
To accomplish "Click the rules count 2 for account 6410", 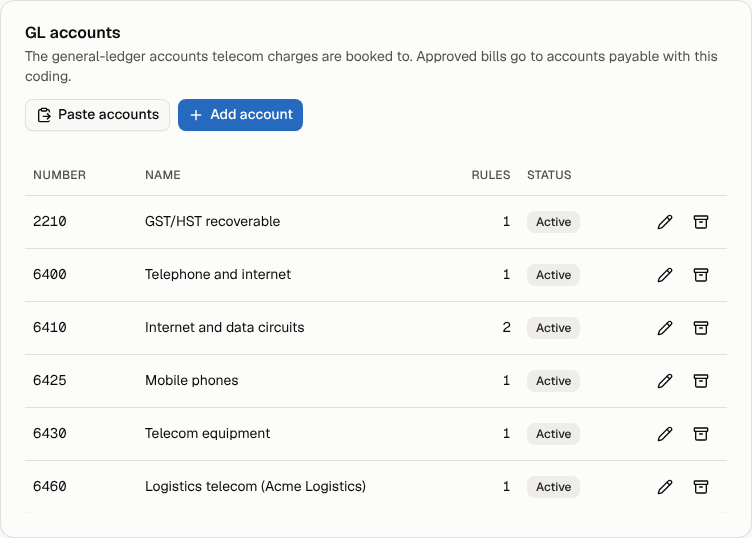I will click(x=506, y=327).
